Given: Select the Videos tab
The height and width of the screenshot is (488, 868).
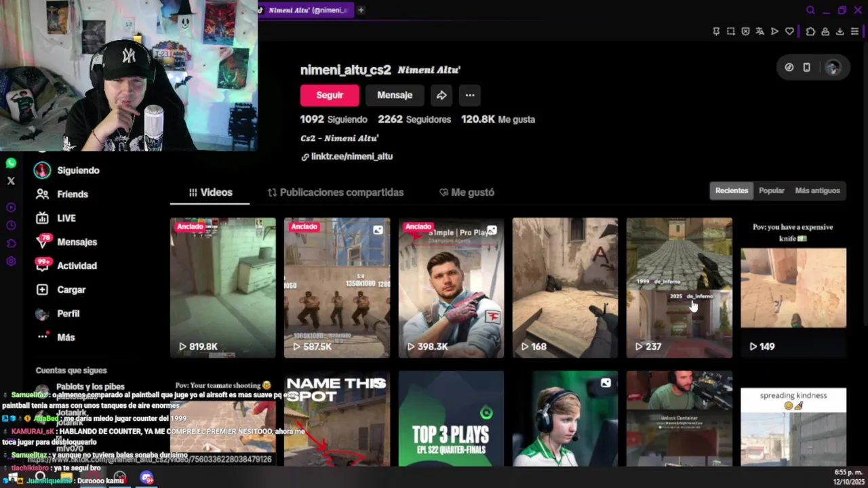Looking at the screenshot, I should pos(210,192).
